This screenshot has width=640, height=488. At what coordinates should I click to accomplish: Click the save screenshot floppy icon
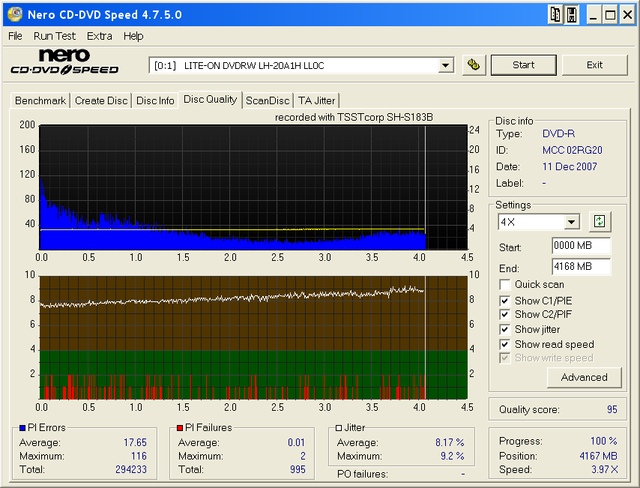click(572, 15)
